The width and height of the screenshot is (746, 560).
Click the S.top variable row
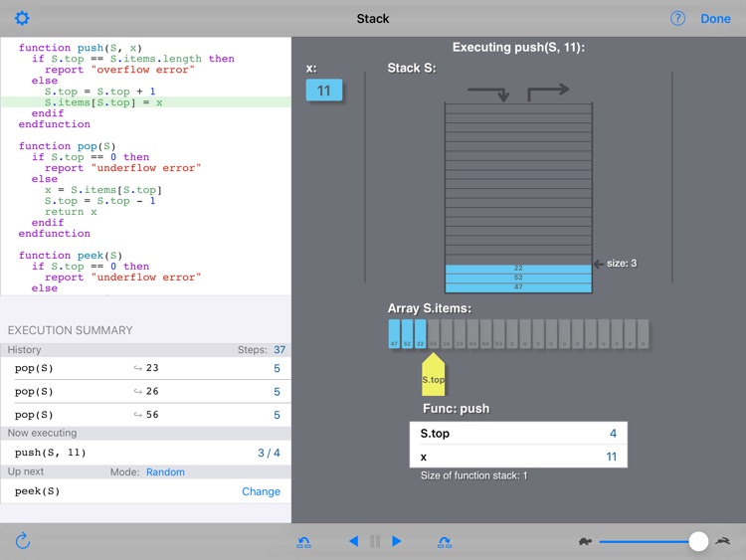(x=518, y=434)
